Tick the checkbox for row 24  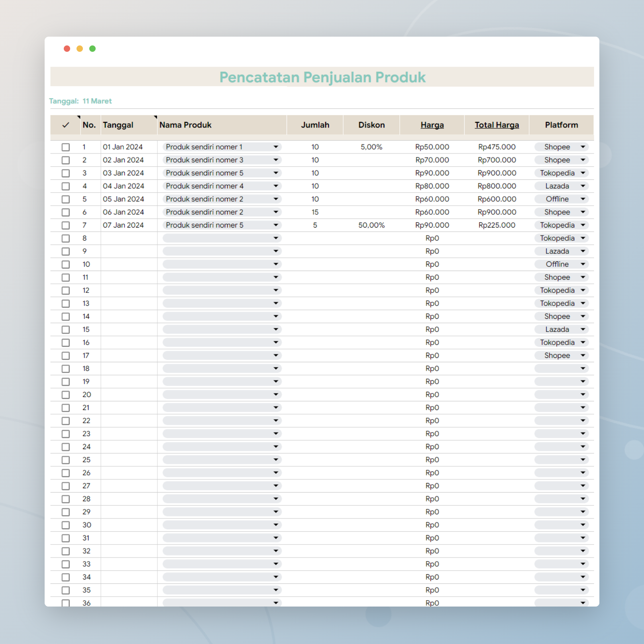66,447
